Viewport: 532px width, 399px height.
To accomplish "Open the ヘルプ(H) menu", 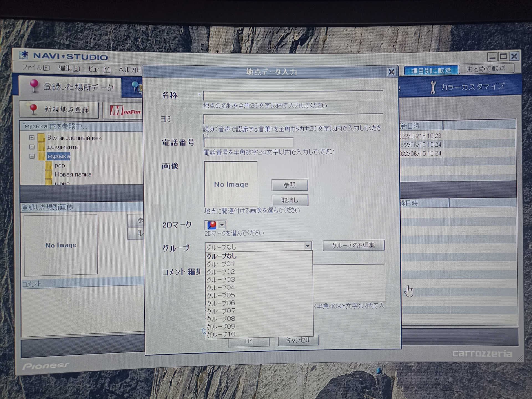I will click(x=130, y=70).
